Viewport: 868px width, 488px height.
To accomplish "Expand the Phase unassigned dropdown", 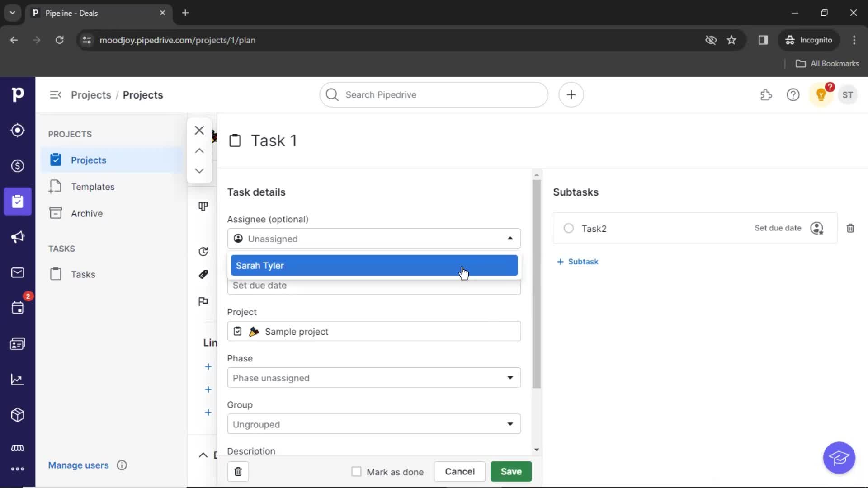I will (509, 377).
